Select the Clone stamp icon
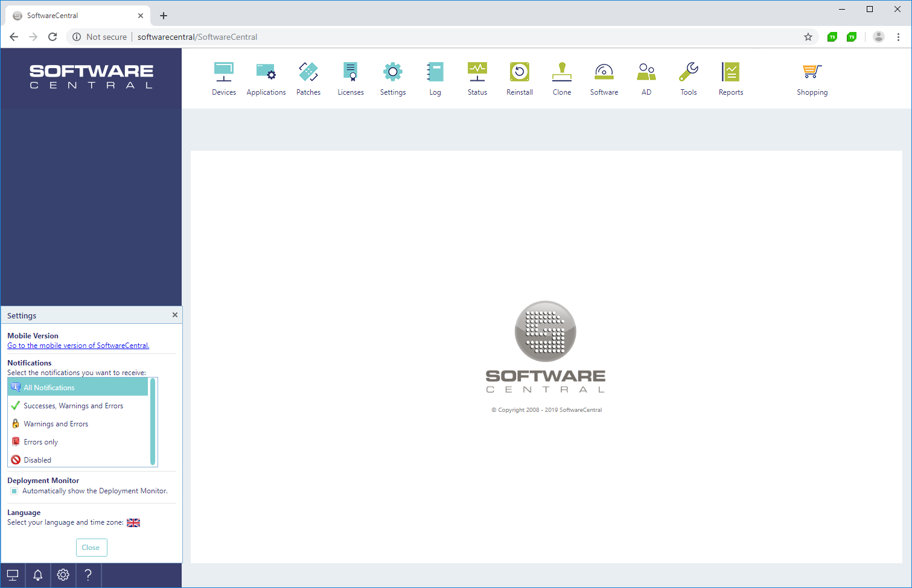The height and width of the screenshot is (588, 912). [561, 72]
